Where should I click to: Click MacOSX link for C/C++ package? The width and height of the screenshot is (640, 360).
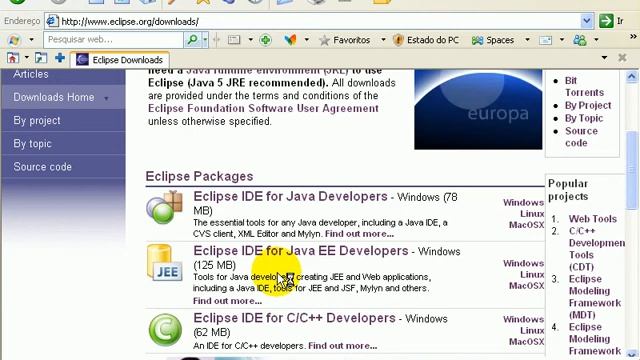[527, 342]
